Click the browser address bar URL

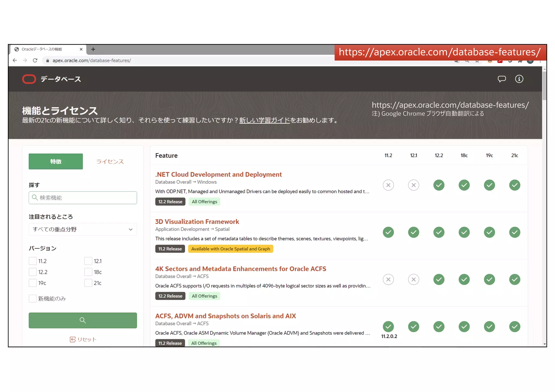pyautogui.click(x=92, y=60)
